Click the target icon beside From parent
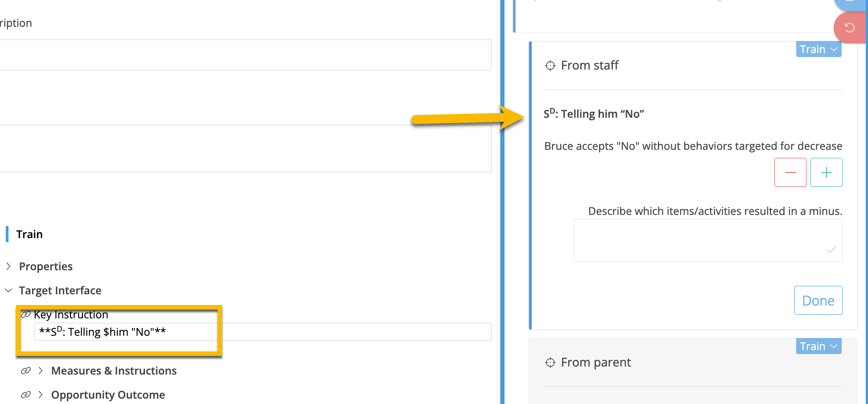The width and height of the screenshot is (868, 404). (550, 363)
